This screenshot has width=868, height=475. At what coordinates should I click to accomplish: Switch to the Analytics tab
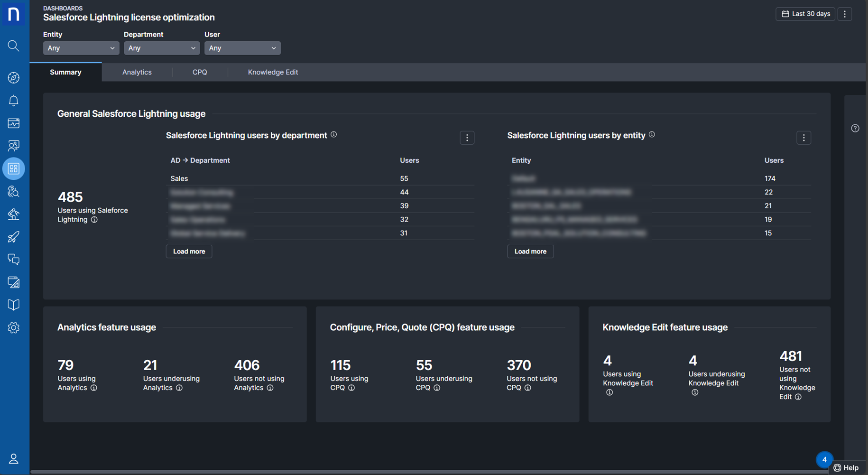[x=137, y=72]
